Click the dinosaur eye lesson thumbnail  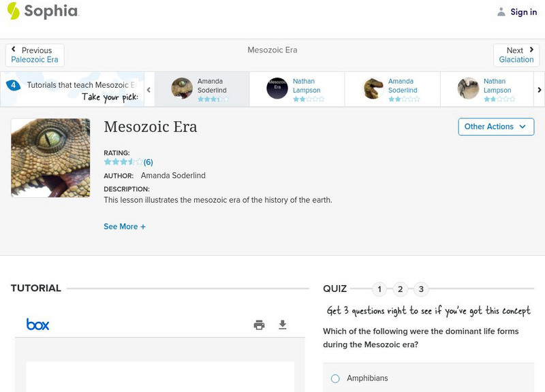pyautogui.click(x=50, y=158)
